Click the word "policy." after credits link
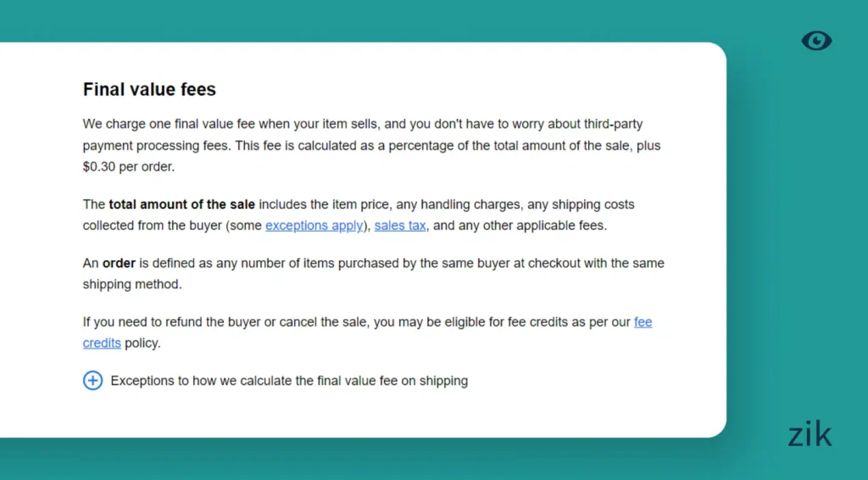868x480 pixels. point(142,343)
